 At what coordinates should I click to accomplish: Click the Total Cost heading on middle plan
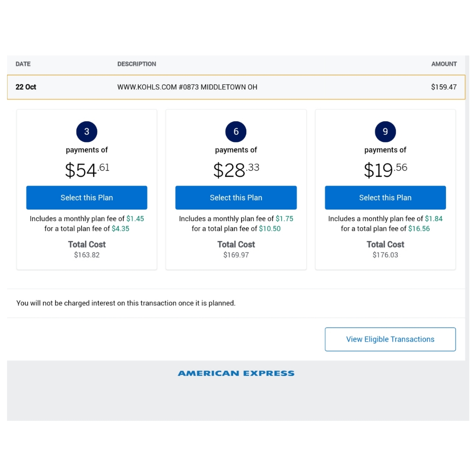click(236, 244)
